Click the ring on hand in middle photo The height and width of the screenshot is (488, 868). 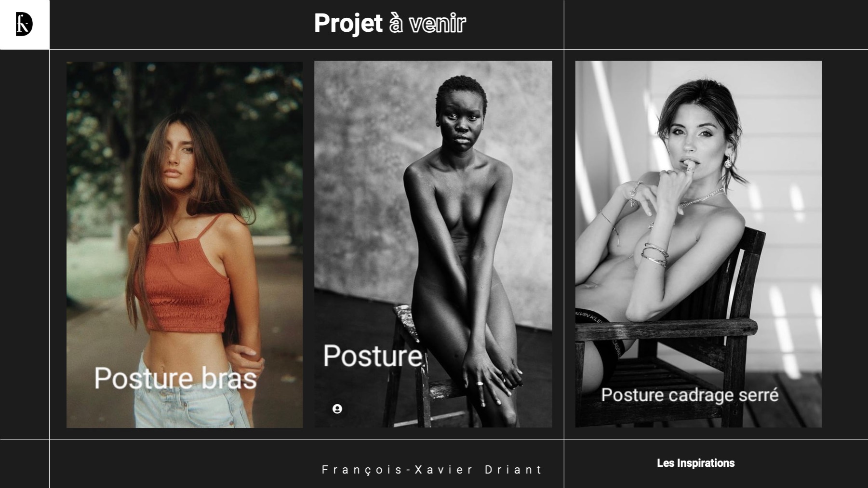coord(480,383)
